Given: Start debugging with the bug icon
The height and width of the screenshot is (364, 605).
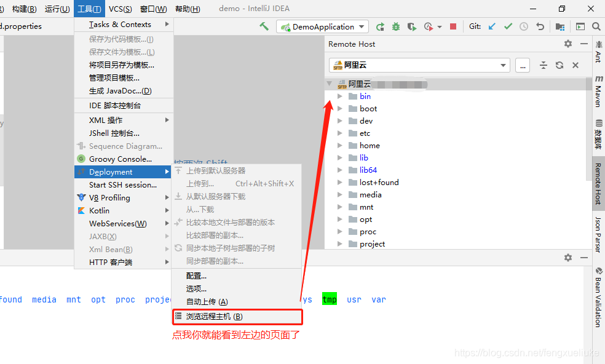Looking at the screenshot, I should [x=396, y=26].
